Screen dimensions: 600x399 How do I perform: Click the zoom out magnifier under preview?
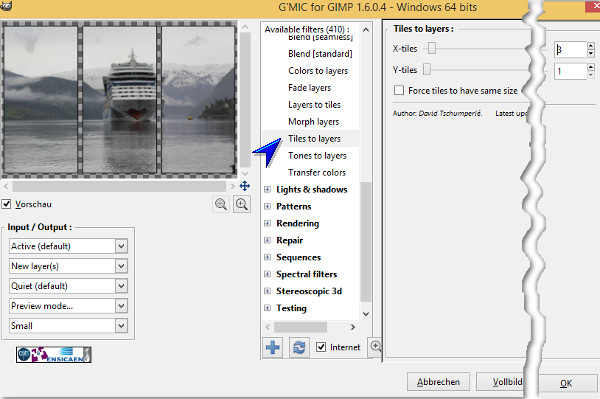click(221, 204)
